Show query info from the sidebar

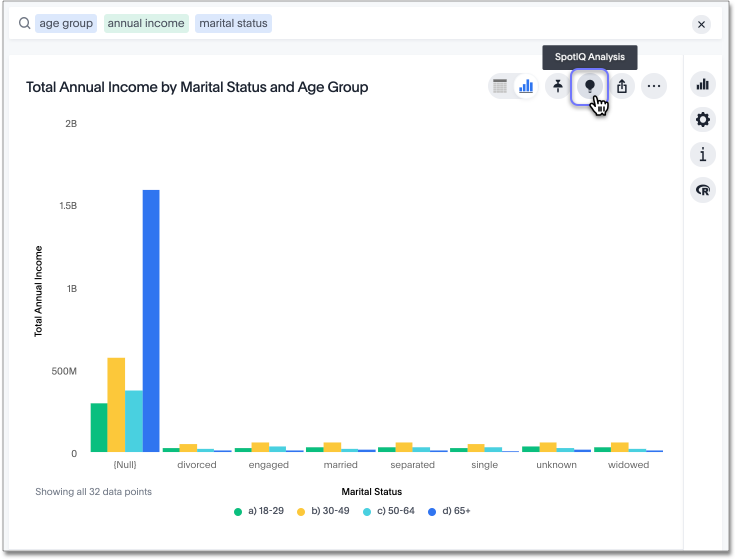coord(703,154)
